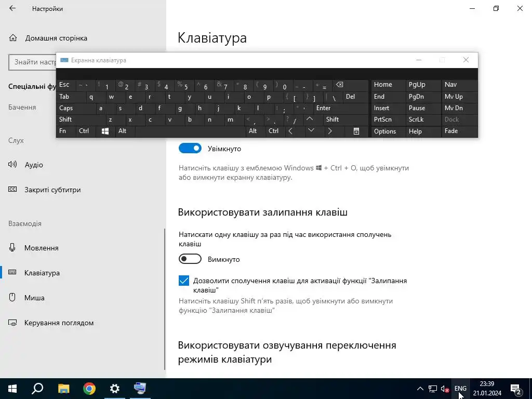The height and width of the screenshot is (399, 532).
Task: Click the spacebar on the on-screen keyboard
Action: coord(190,131)
